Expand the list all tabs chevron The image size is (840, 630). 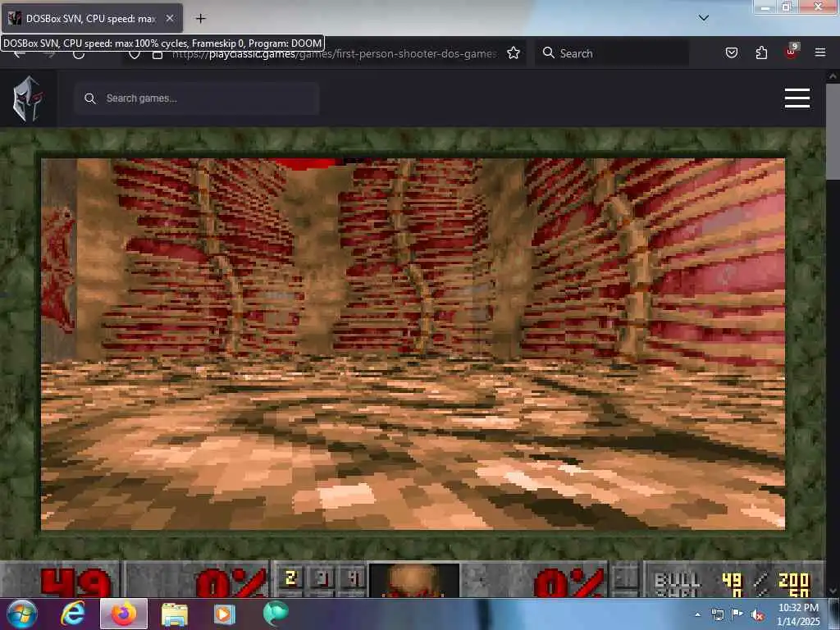pyautogui.click(x=704, y=18)
